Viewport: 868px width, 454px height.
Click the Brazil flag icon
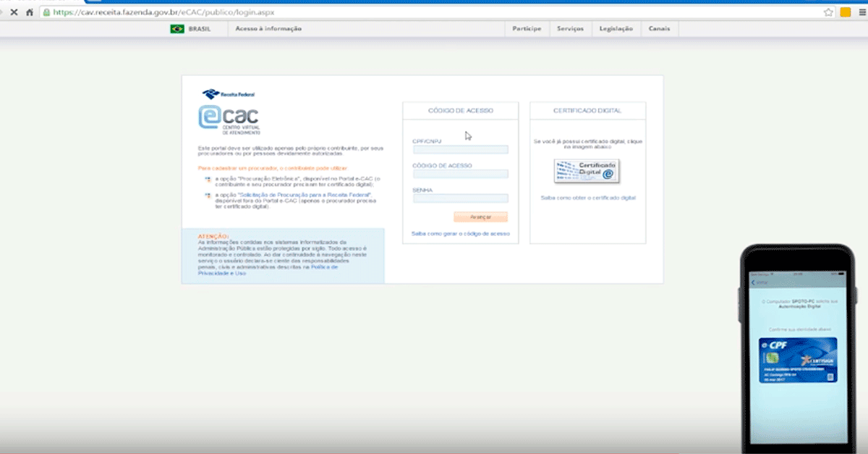click(176, 29)
